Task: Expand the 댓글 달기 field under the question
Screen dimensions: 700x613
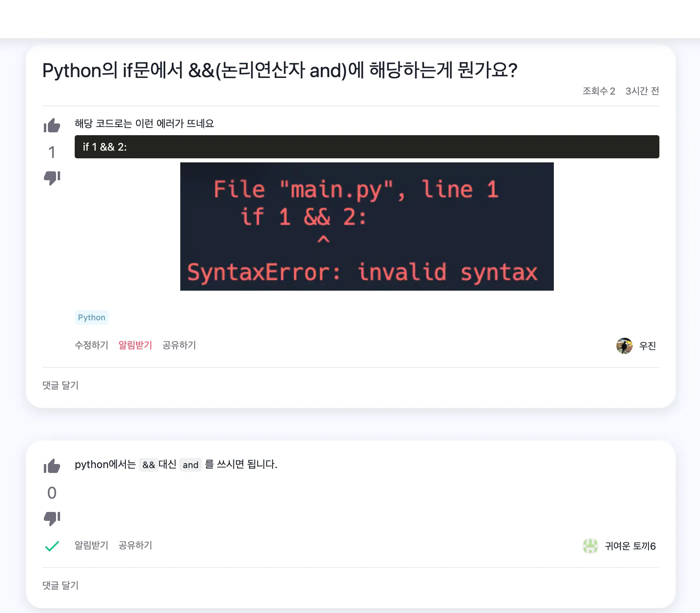Action: 60,385
